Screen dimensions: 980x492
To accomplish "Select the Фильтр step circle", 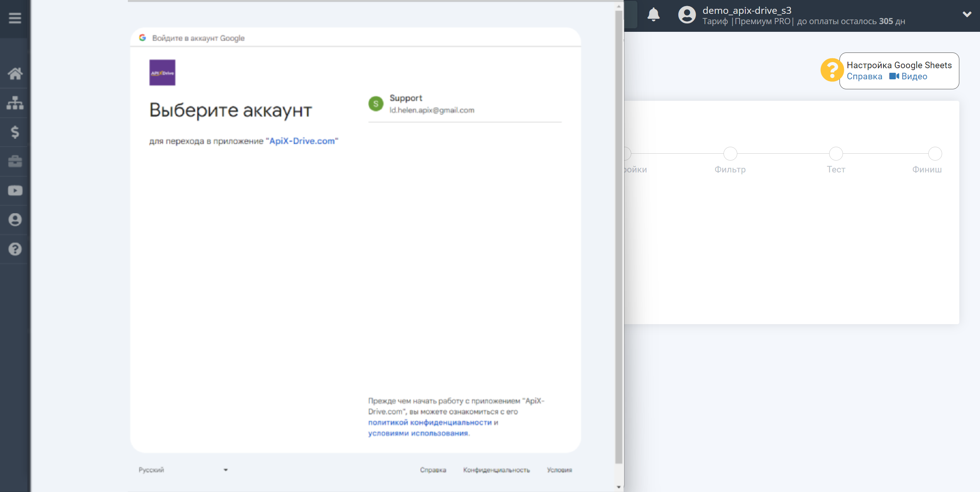I will click(x=730, y=154).
